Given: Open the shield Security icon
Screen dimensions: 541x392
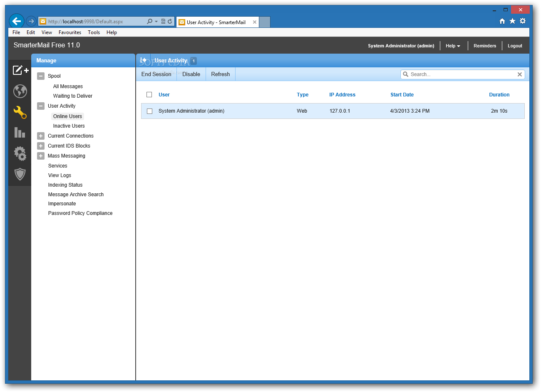Looking at the screenshot, I should pyautogui.click(x=20, y=174).
